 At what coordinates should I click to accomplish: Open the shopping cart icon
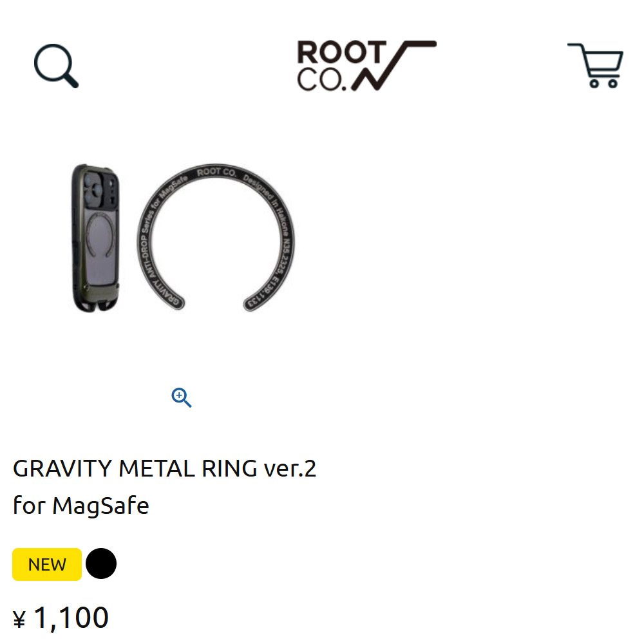(x=596, y=65)
